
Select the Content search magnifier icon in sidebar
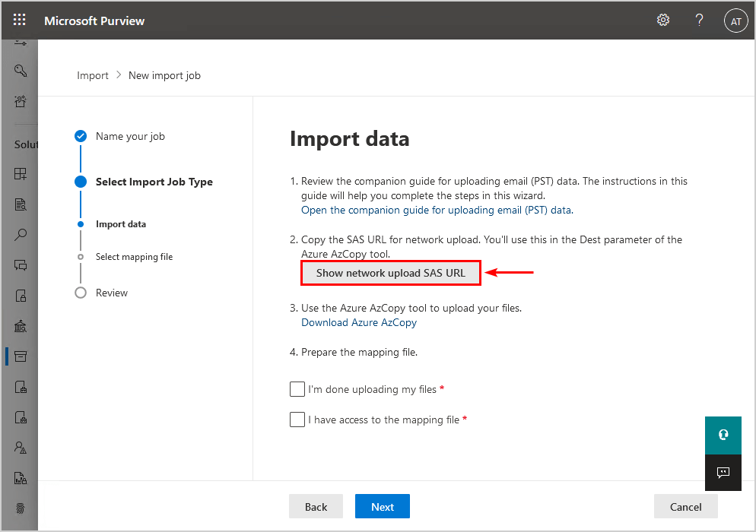pyautogui.click(x=20, y=234)
